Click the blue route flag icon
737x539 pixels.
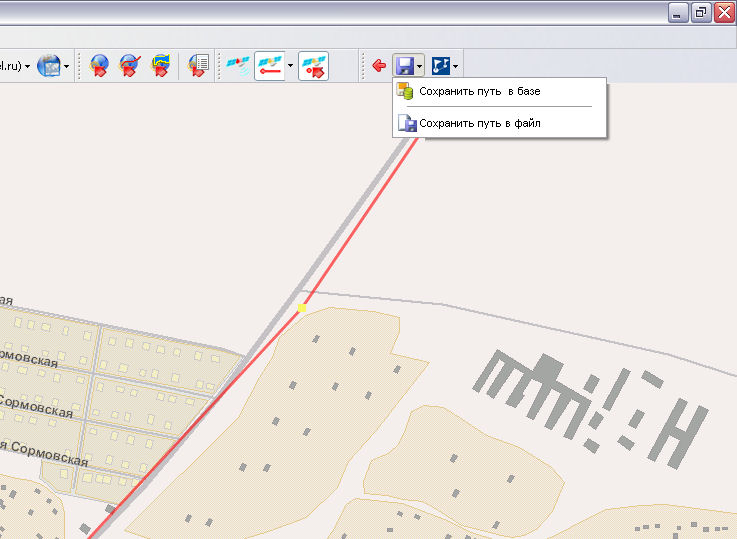click(440, 66)
